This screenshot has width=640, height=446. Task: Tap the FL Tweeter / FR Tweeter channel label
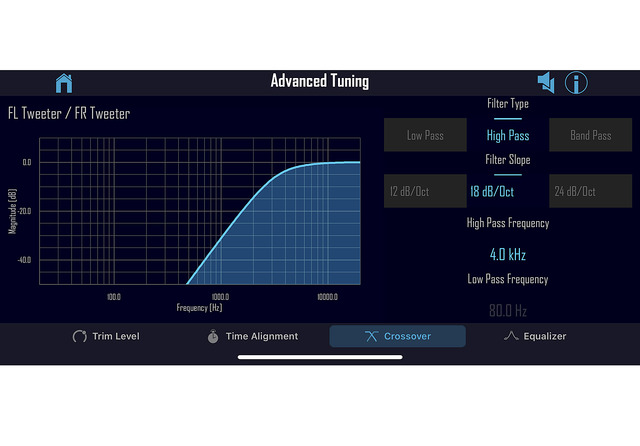[x=69, y=113]
